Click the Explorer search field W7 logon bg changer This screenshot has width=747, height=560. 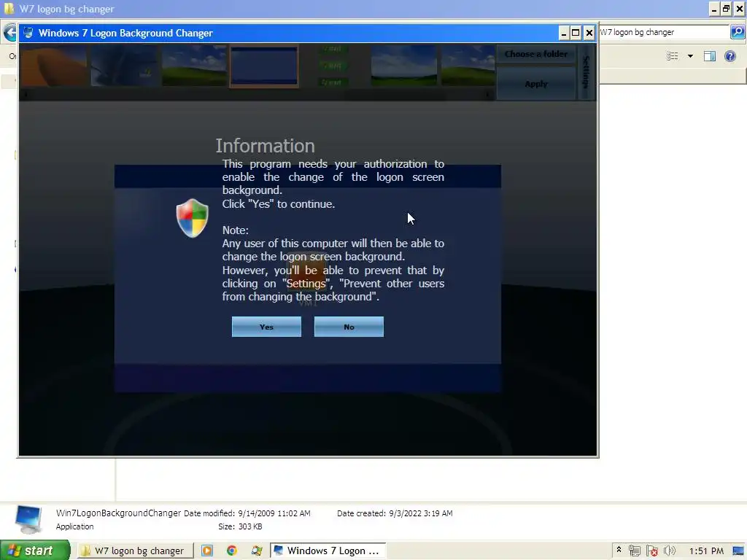click(664, 32)
